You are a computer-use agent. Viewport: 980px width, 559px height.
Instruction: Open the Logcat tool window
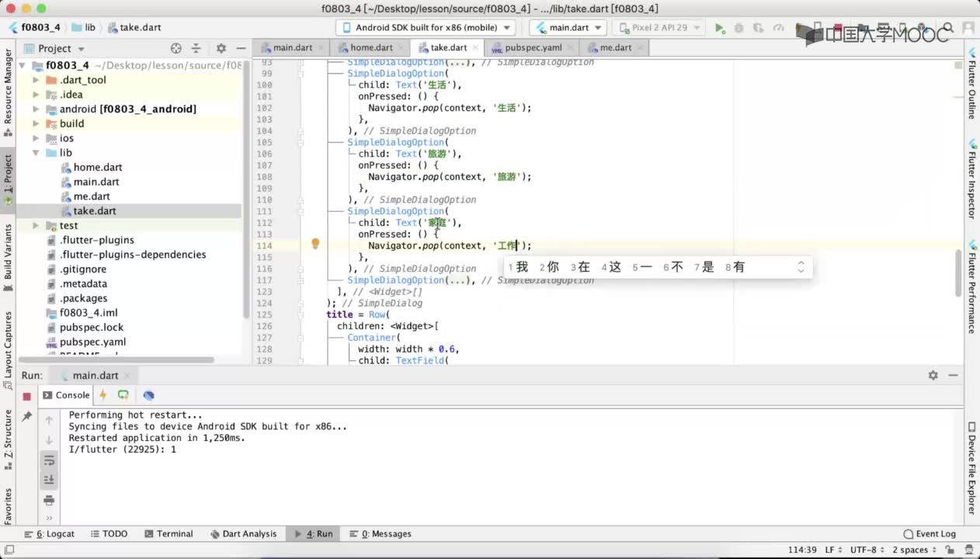[49, 534]
